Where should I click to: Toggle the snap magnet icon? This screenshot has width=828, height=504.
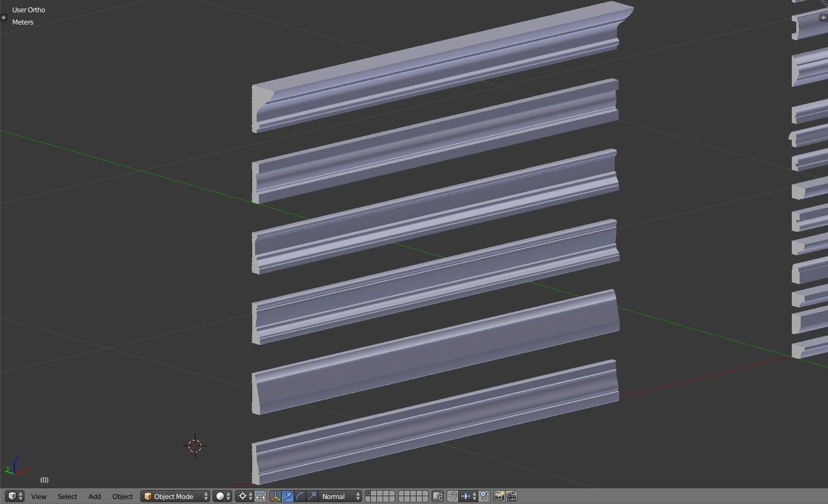point(453,496)
